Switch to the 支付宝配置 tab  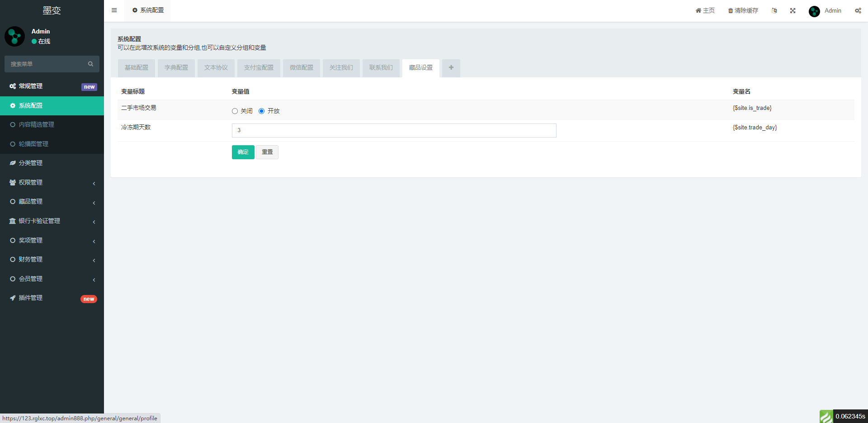pos(259,68)
